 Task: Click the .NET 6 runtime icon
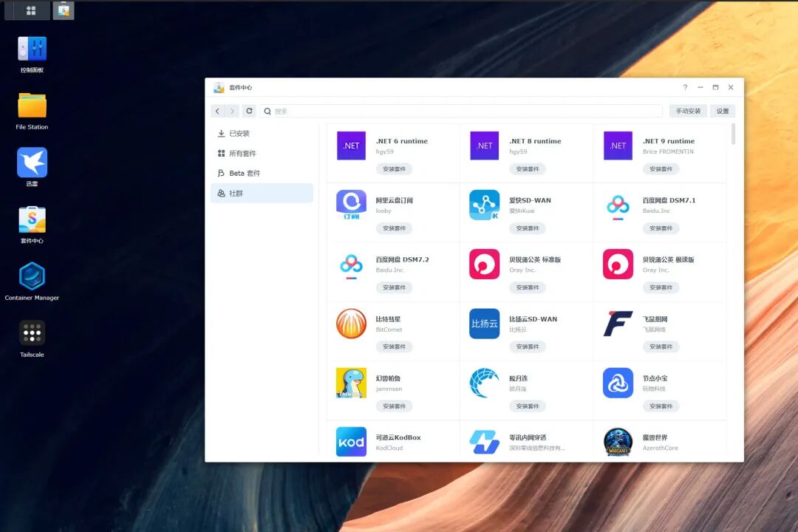351,146
